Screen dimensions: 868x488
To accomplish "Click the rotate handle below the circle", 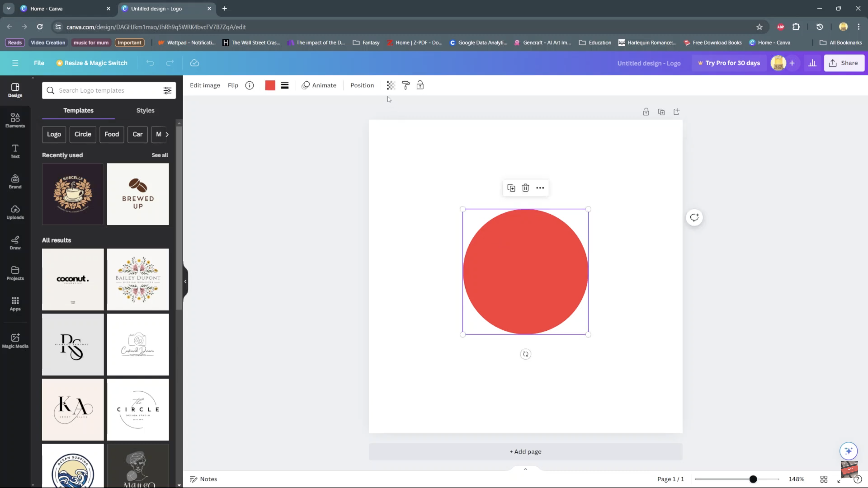I will 525,354.
